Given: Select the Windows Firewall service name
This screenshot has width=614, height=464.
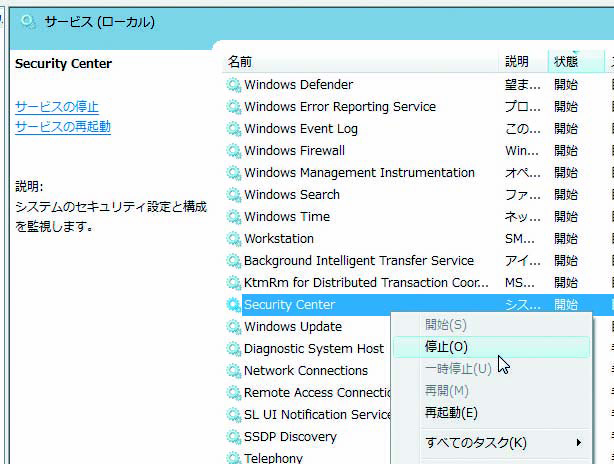Looking at the screenshot, I should point(294,150).
